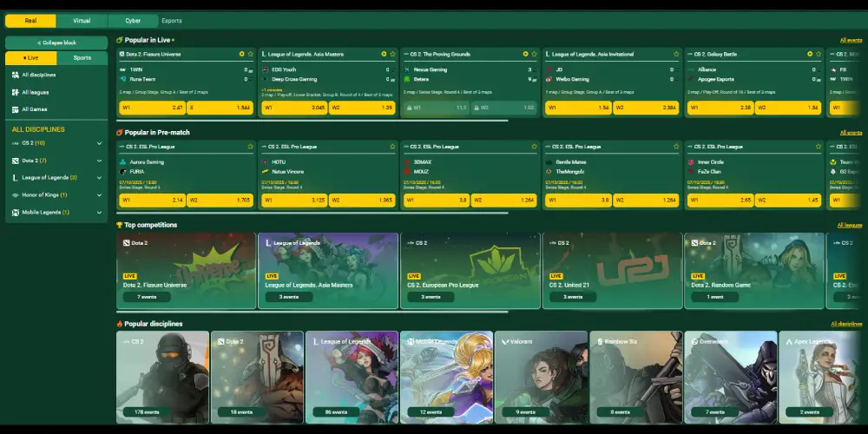Open All events link for Popular in Live
868x434 pixels.
(851, 41)
